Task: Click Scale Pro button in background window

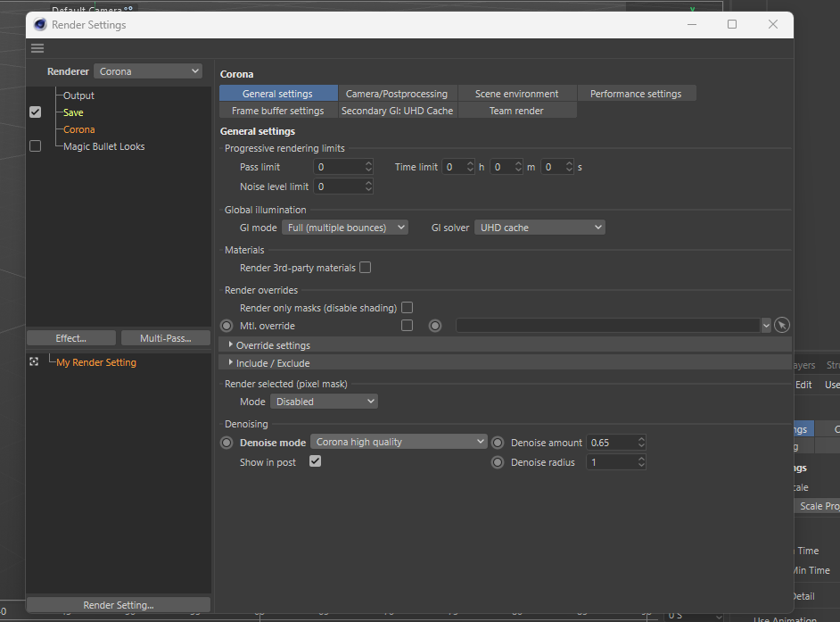Action: tap(817, 506)
